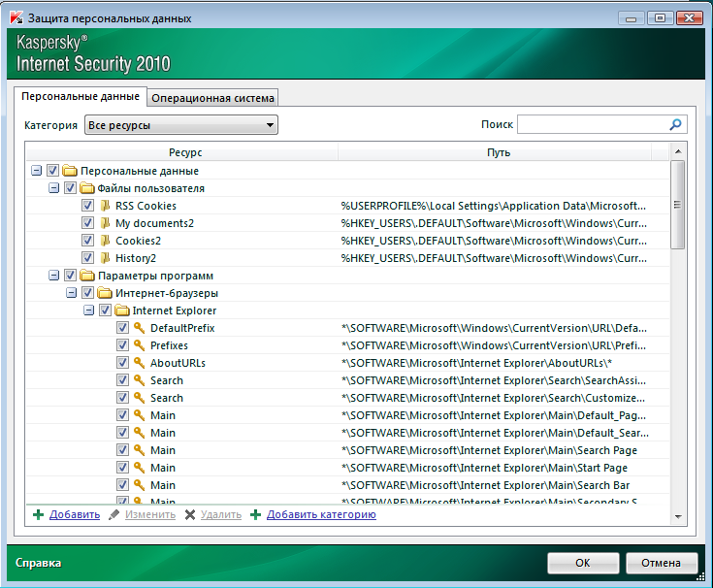Click the scrollbar up arrow
Viewport: 713px width, 588px height.
click(678, 151)
